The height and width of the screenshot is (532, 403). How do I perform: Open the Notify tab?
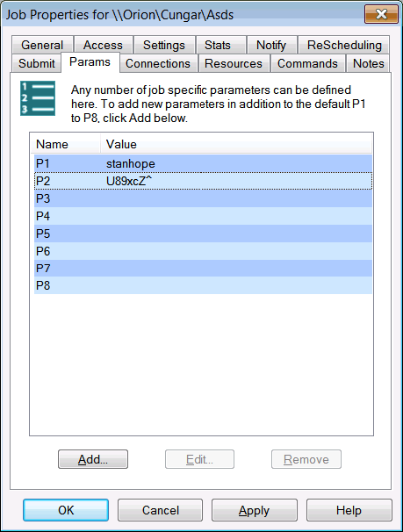click(271, 45)
